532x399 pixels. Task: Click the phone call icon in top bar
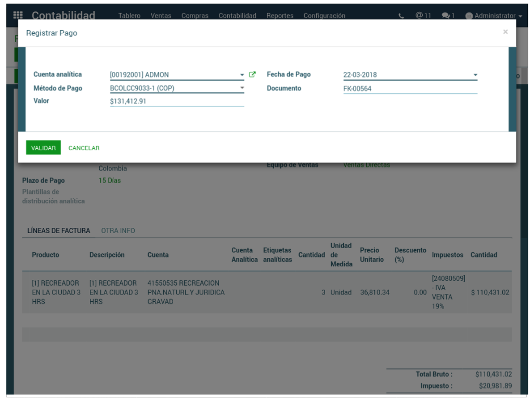click(x=401, y=16)
